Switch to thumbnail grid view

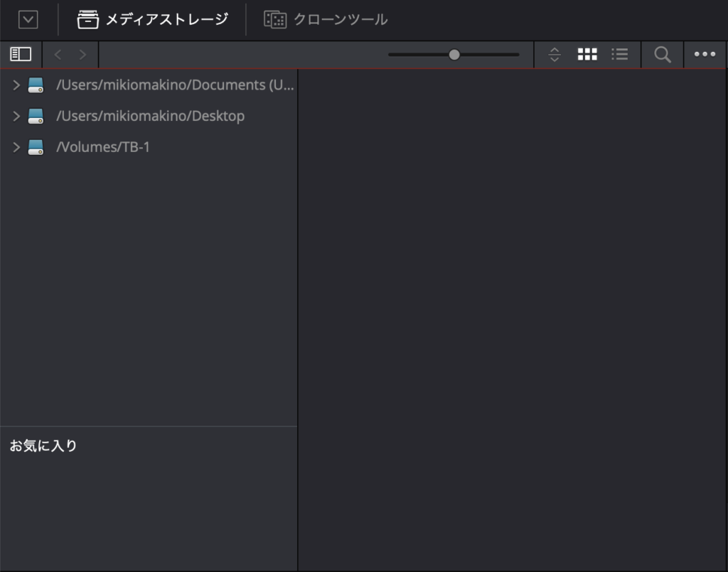click(x=587, y=54)
